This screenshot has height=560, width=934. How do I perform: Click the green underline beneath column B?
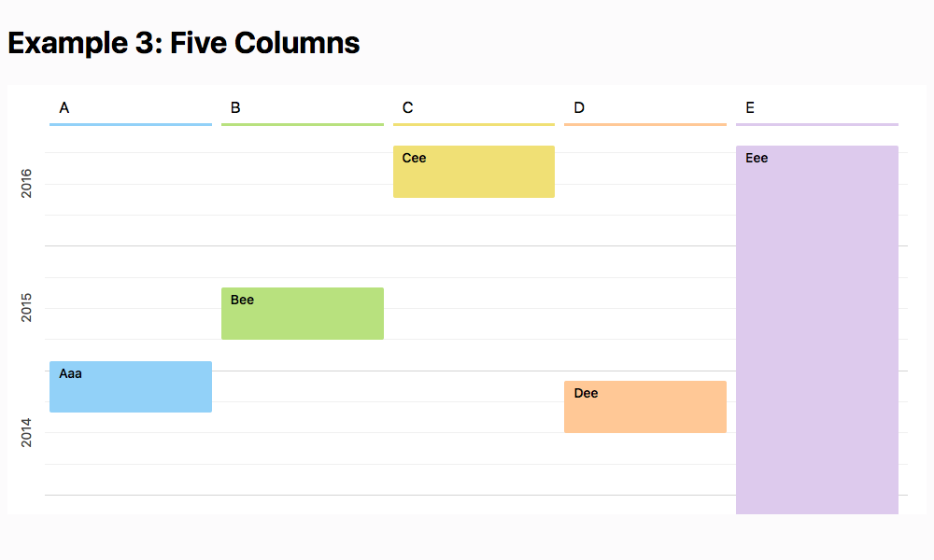(303, 124)
